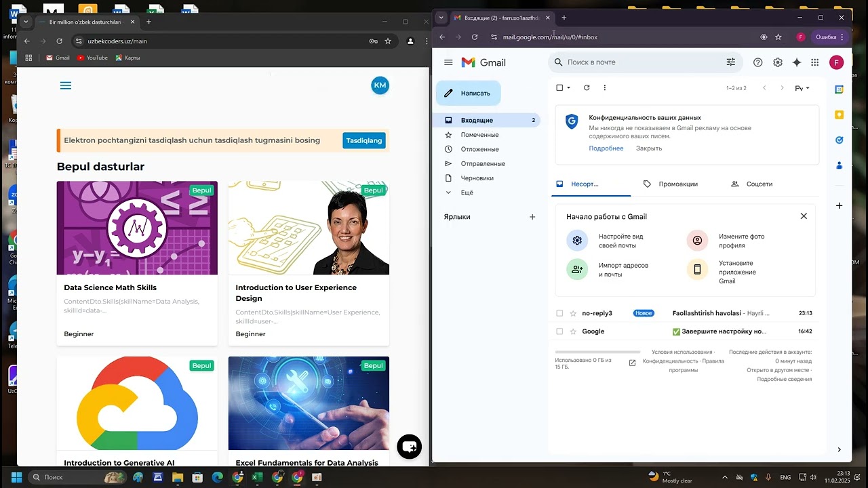
Task: Open Импорт адресов и почты option
Action: point(610,270)
